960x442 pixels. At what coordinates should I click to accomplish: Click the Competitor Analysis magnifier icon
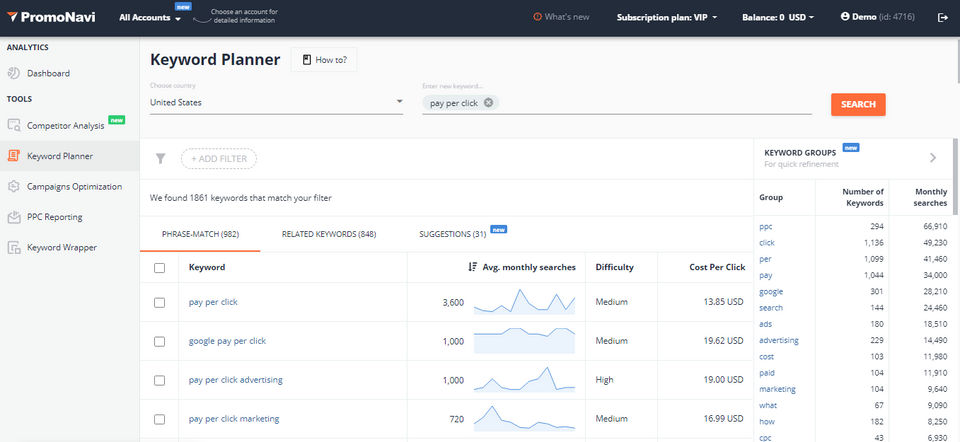[x=14, y=125]
